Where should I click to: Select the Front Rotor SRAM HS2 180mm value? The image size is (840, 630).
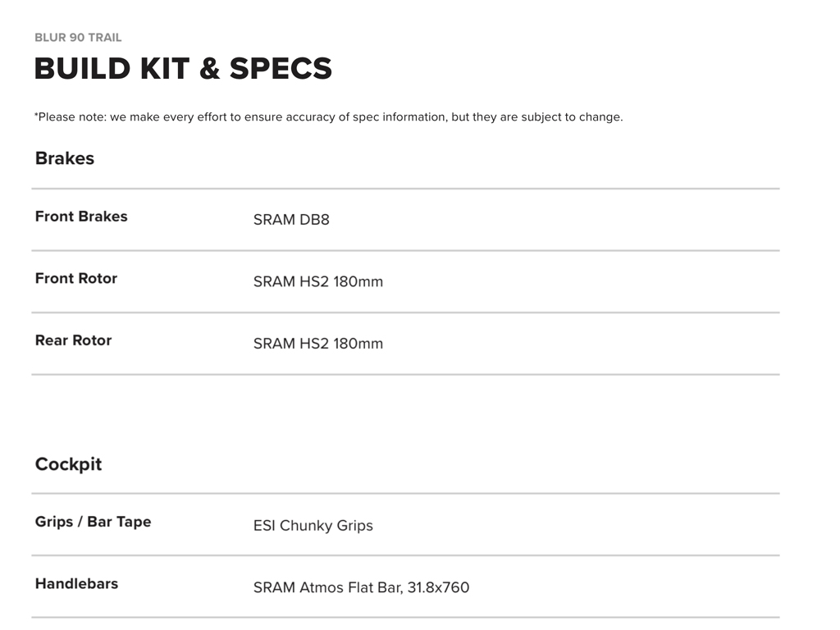pos(318,281)
